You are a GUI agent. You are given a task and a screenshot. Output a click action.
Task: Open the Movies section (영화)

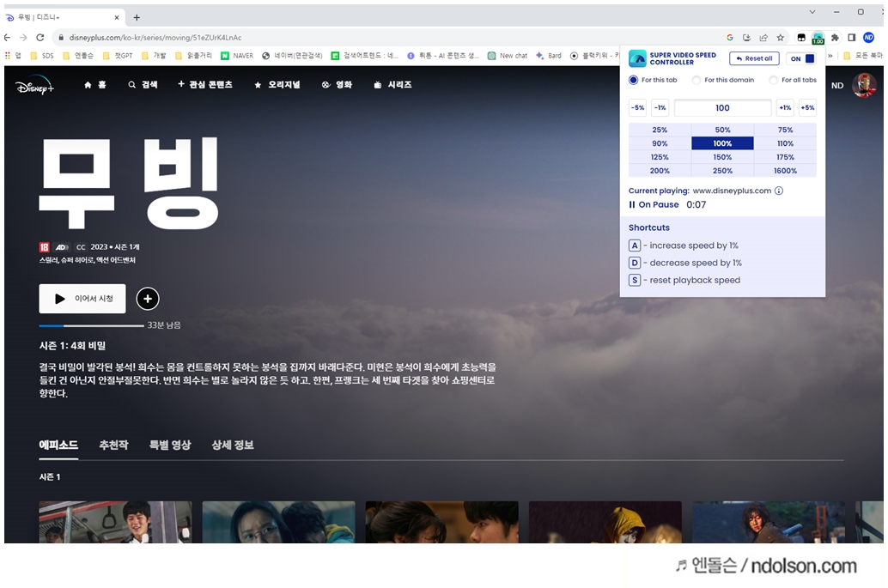337,84
